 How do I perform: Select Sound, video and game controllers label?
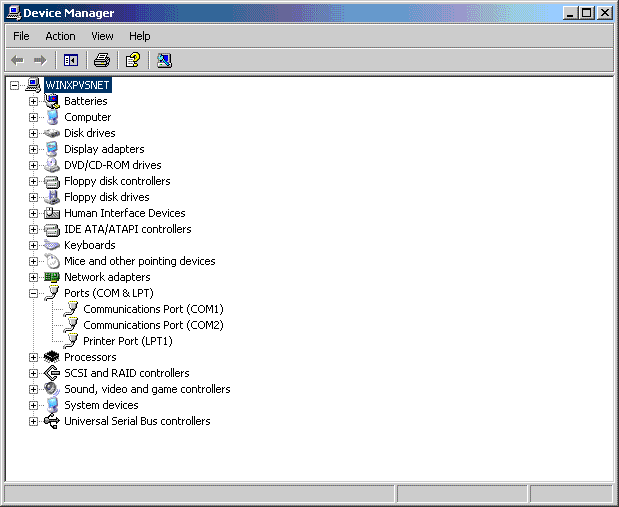(x=147, y=389)
